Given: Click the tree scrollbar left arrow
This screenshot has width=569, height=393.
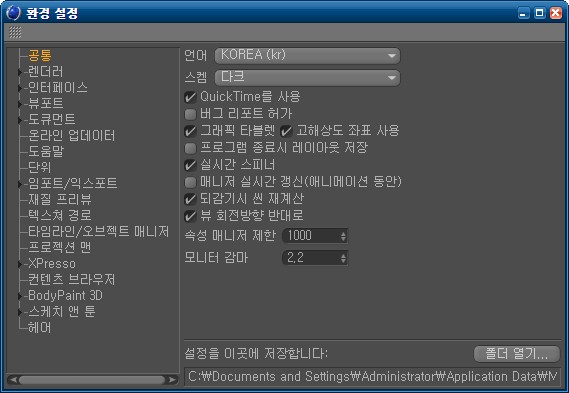Looking at the screenshot, I should click(12, 380).
